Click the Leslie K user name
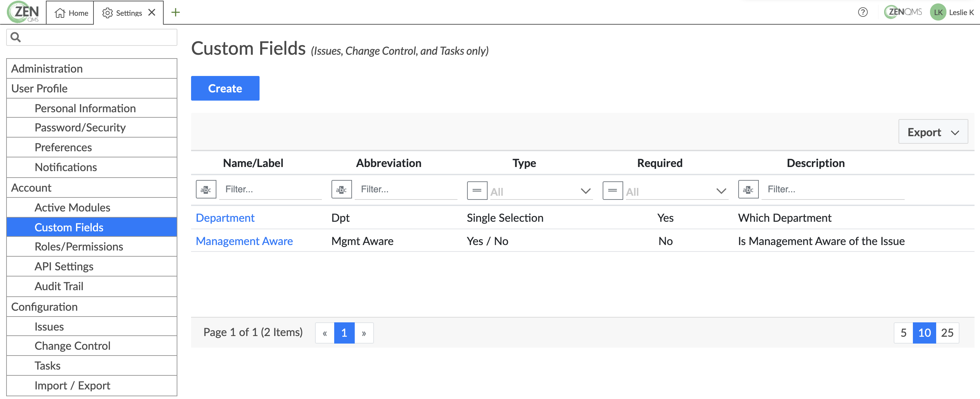The height and width of the screenshot is (399, 980). 961,13
